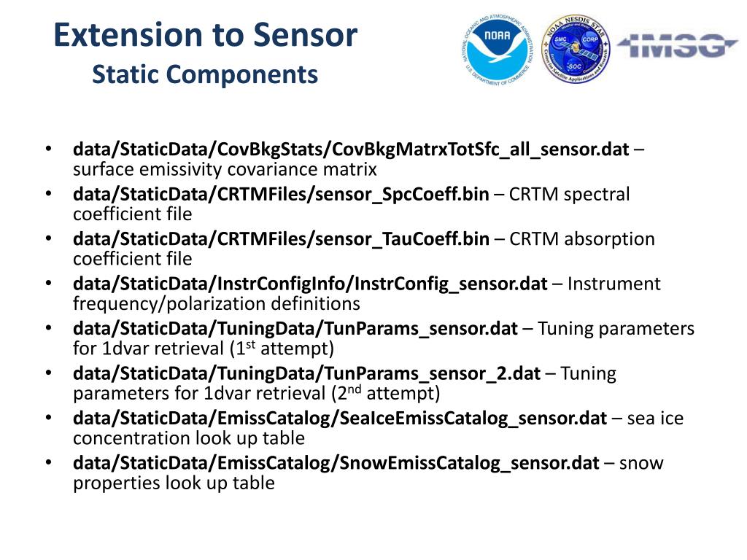Click the SeaIceEmissCatalog_sensor.dat file path

[339, 419]
